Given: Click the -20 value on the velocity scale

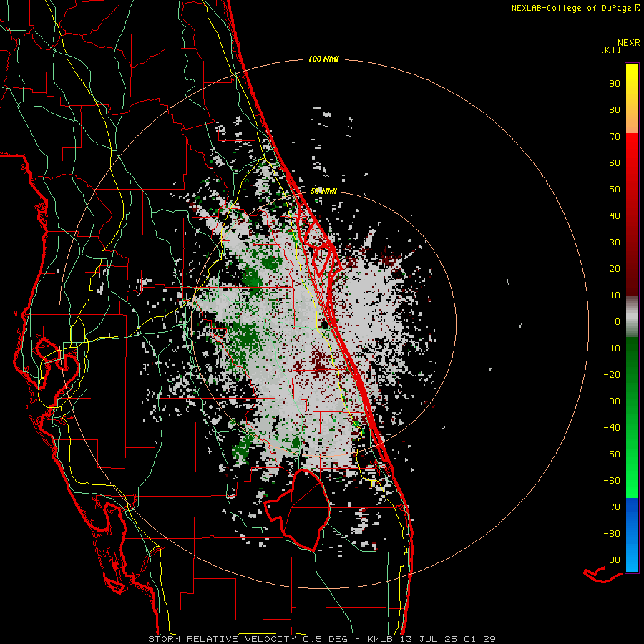Looking at the screenshot, I should 612,374.
